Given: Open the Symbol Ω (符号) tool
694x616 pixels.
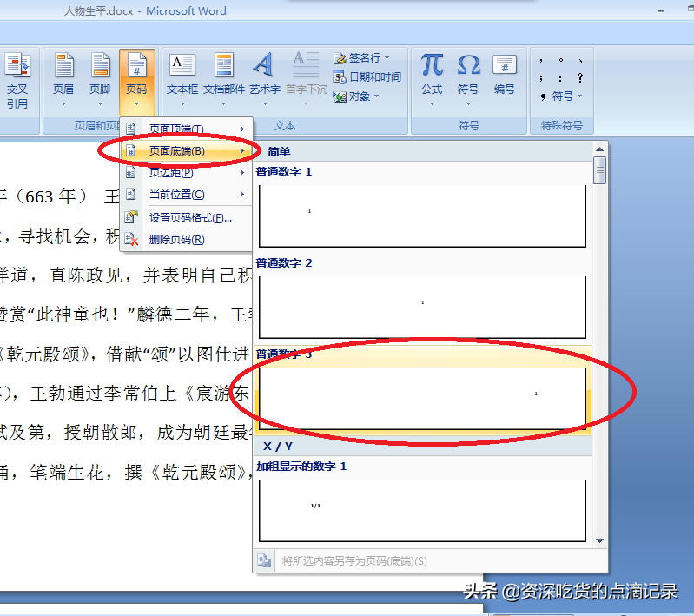Looking at the screenshot, I should (468, 80).
